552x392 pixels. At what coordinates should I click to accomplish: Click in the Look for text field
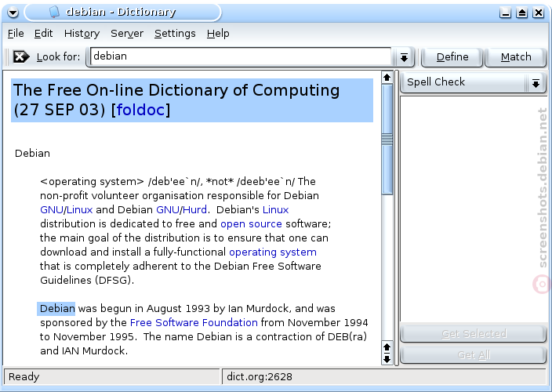click(241, 56)
